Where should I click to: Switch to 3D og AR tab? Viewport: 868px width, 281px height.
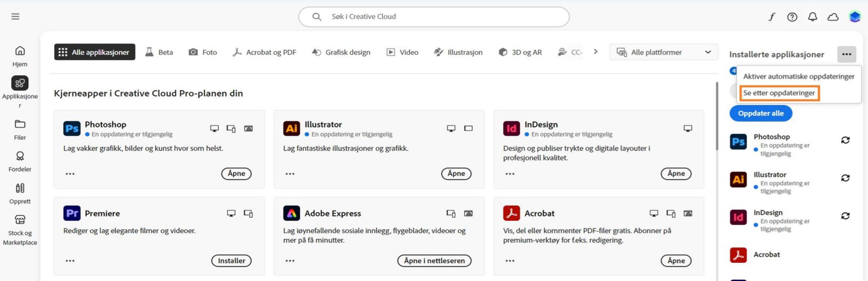(520, 52)
